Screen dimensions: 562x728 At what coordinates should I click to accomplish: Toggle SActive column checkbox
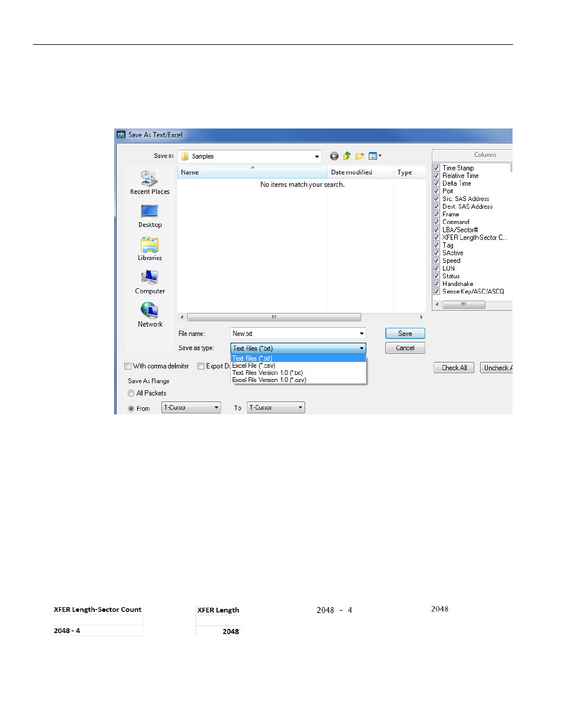(437, 253)
